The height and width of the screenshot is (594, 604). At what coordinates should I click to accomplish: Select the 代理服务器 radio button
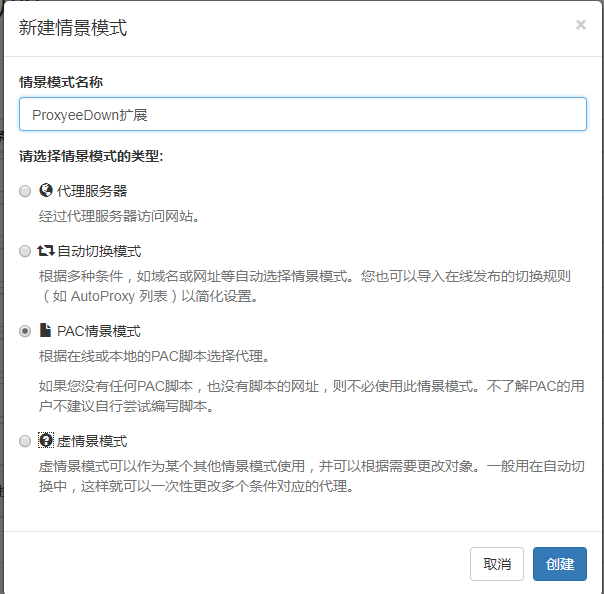point(25,191)
